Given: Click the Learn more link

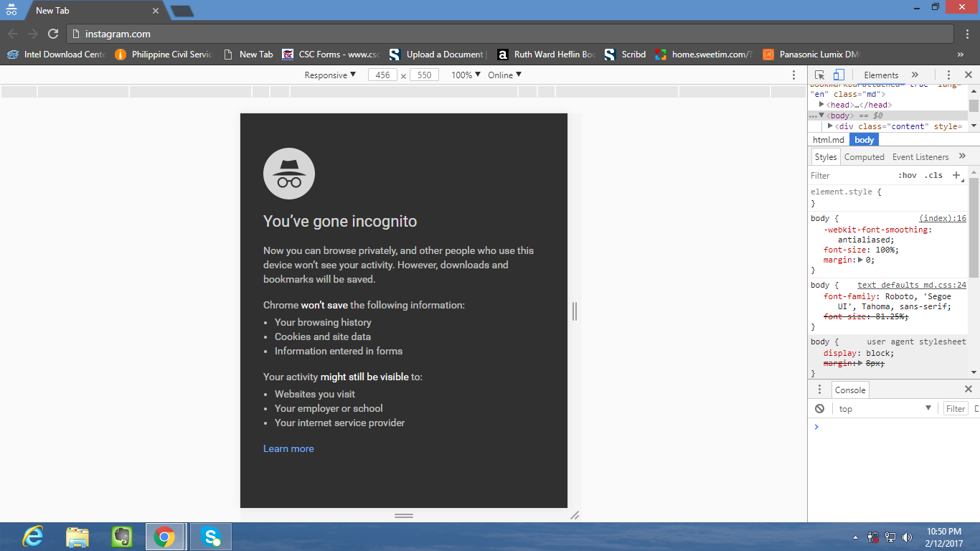Looking at the screenshot, I should point(288,448).
